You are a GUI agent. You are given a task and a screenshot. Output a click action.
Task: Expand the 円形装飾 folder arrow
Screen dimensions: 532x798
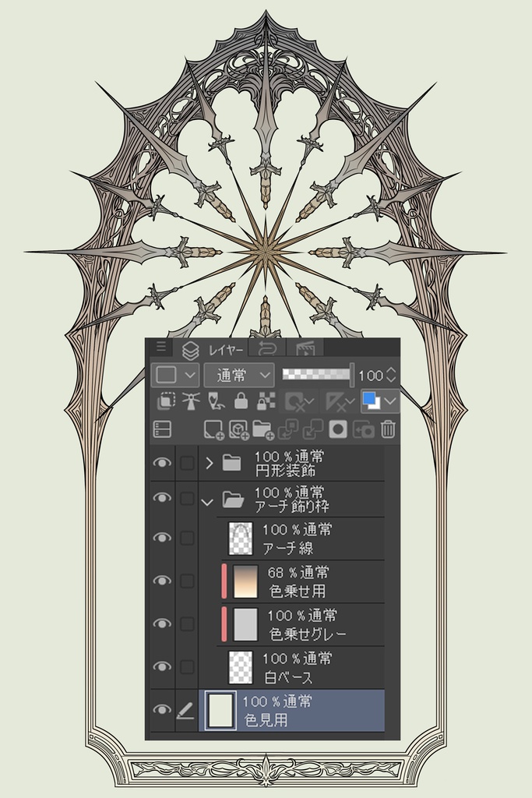click(209, 463)
